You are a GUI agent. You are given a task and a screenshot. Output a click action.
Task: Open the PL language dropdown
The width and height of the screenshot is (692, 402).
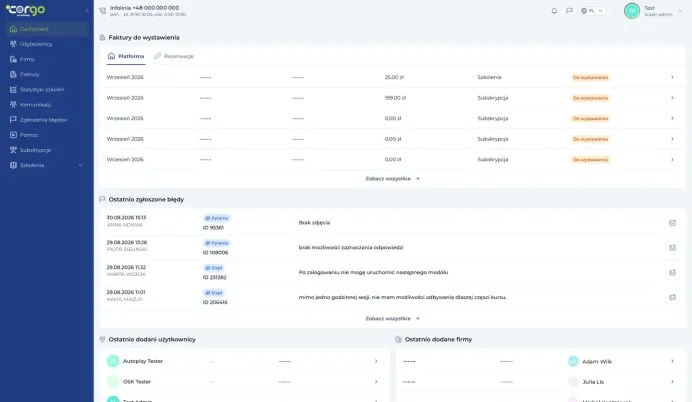(592, 11)
